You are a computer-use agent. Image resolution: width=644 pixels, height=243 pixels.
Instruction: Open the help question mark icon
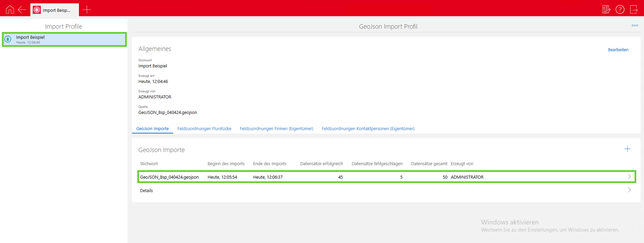click(x=620, y=9)
